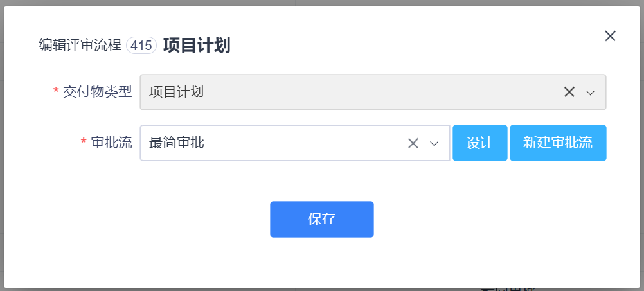
Task: Save the review flow with 保存
Action: click(321, 219)
